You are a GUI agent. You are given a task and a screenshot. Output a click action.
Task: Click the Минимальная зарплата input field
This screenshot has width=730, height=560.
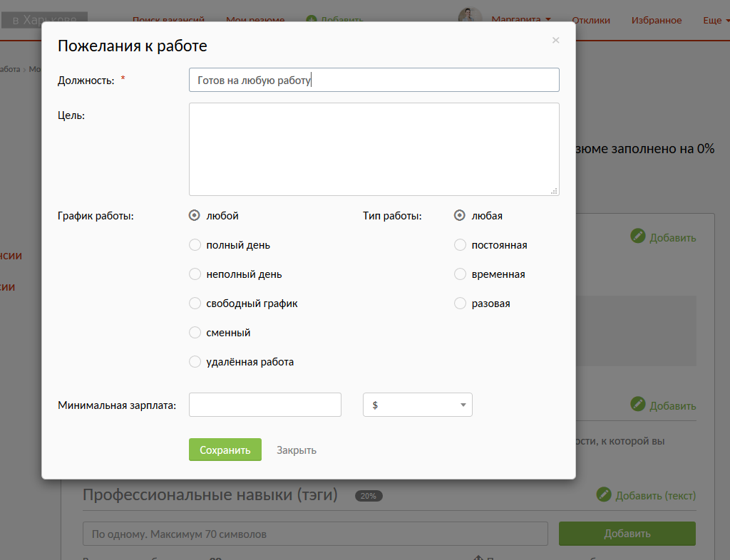coord(264,405)
